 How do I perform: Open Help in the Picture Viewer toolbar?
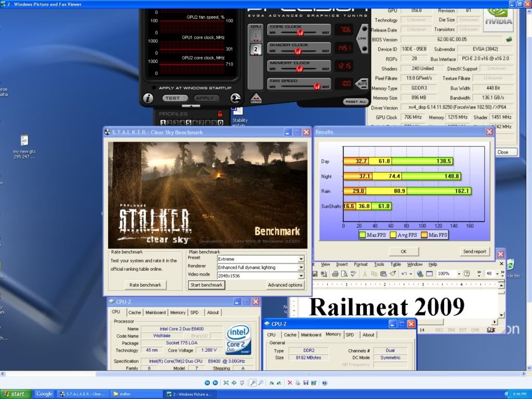(325, 383)
